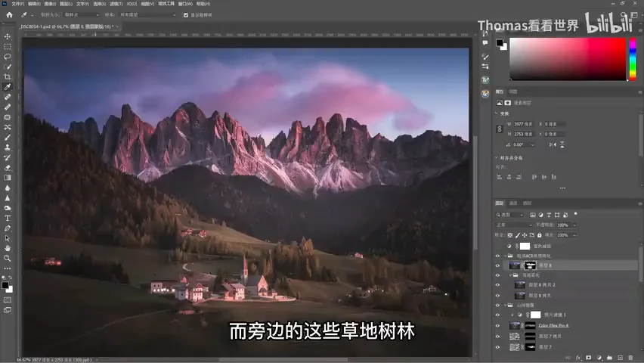The image size is (644, 363).
Task: Select the Crop tool
Action: point(8,77)
